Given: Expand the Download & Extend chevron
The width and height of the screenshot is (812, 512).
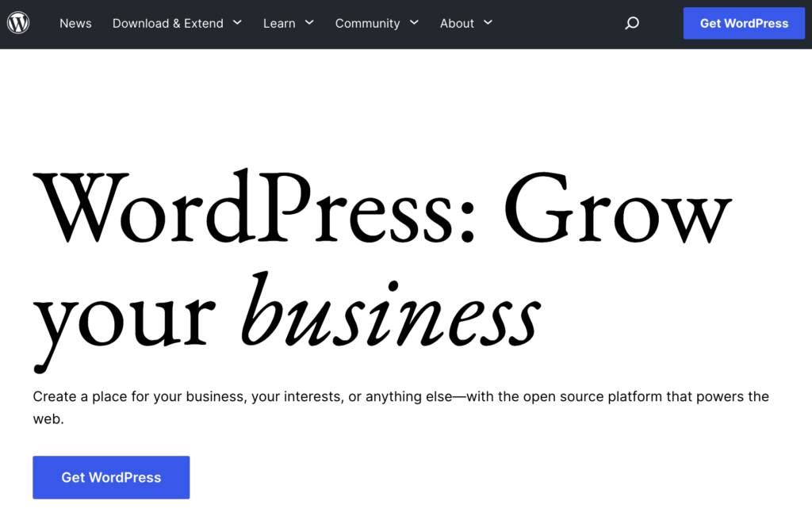Looking at the screenshot, I should (237, 23).
